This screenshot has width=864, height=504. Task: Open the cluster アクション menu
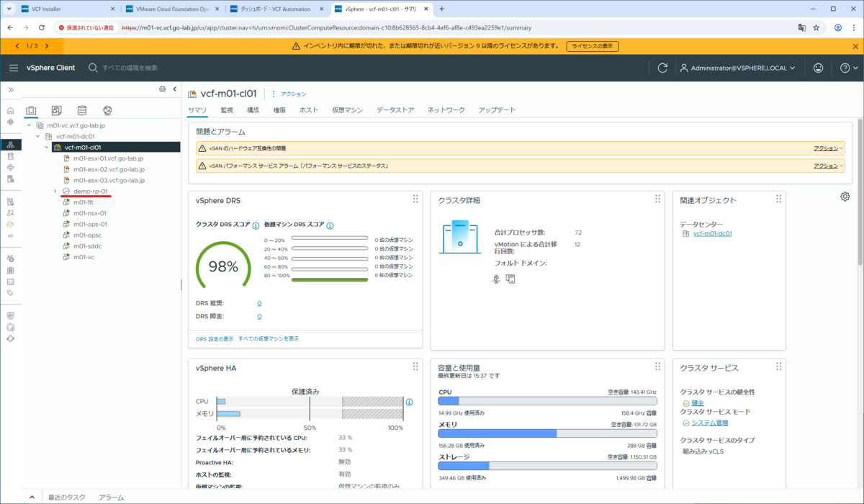pyautogui.click(x=289, y=94)
